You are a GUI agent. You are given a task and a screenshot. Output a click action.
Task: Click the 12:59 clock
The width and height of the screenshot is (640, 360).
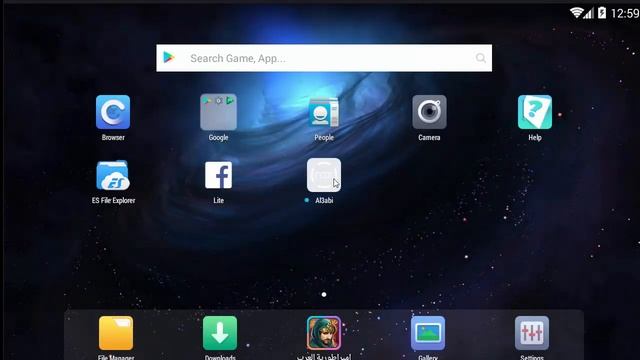coord(624,13)
